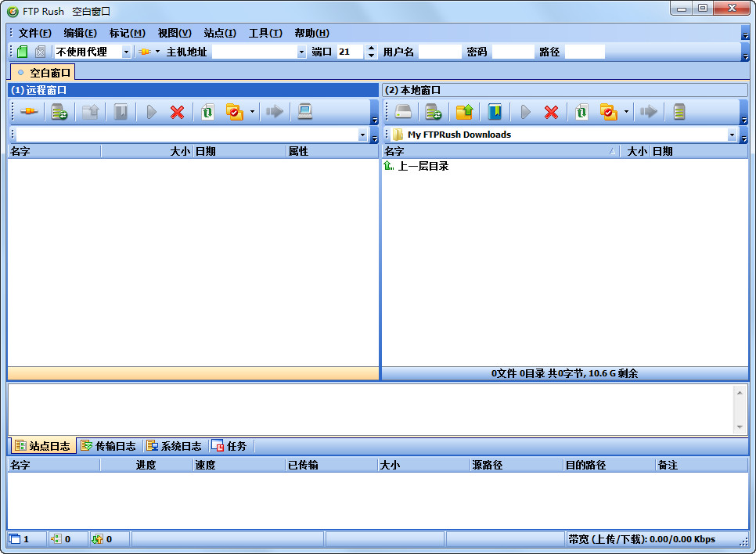Sort the remote list by 大小 column
The image size is (756, 554).
(146, 151)
